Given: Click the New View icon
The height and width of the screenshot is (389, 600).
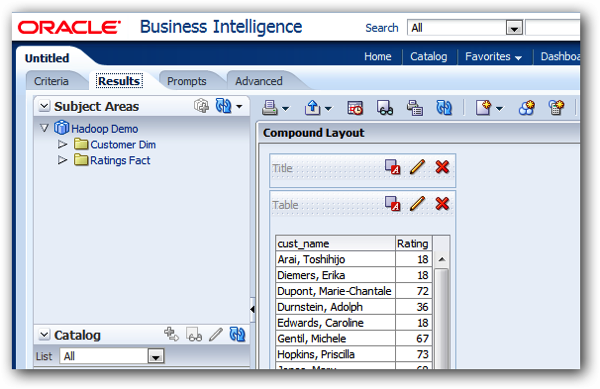Looking at the screenshot, I should (483, 108).
